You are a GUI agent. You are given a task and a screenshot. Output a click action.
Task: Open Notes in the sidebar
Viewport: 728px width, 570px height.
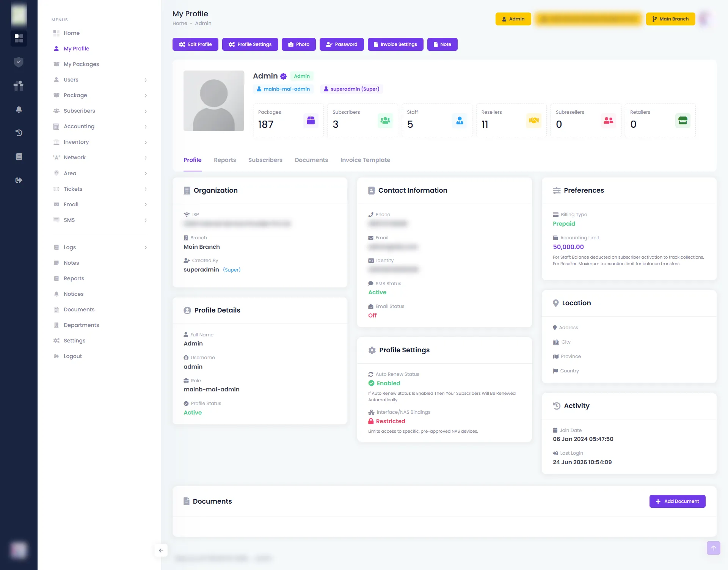71,263
